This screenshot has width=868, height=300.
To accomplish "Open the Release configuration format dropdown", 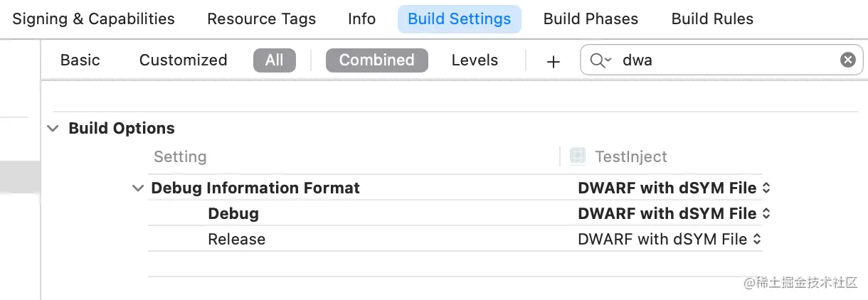I will (669, 240).
